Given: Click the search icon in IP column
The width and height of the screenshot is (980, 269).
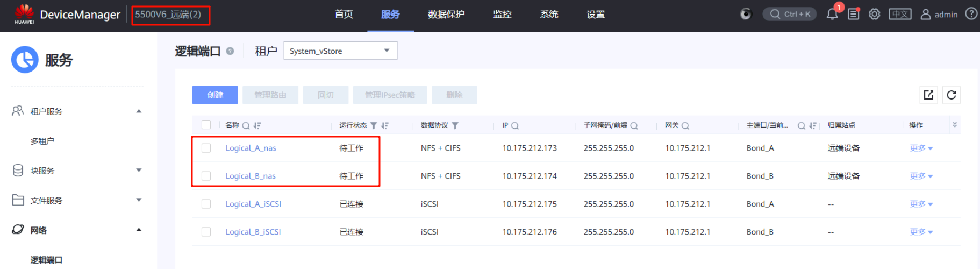Looking at the screenshot, I should (x=515, y=125).
